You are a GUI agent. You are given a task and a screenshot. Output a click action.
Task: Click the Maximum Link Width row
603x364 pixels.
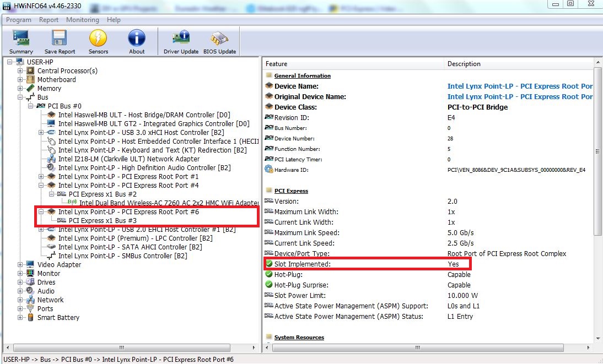tap(429, 212)
